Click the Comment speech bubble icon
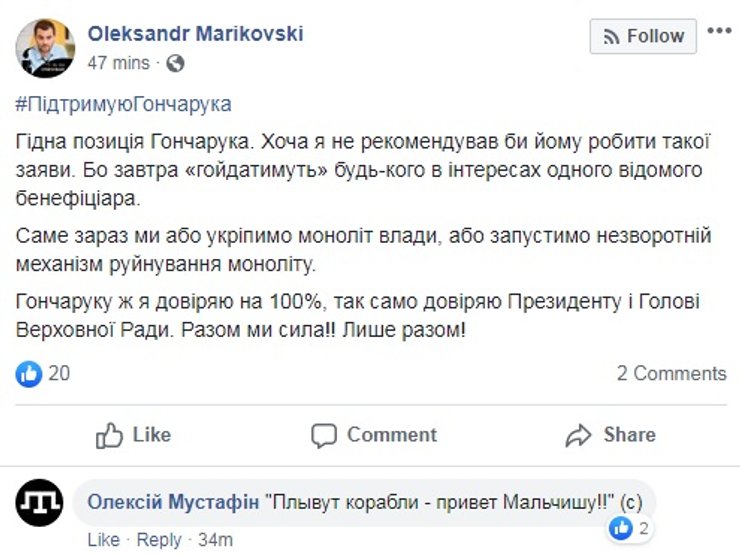Viewport: 740px width, 558px height. [x=323, y=435]
